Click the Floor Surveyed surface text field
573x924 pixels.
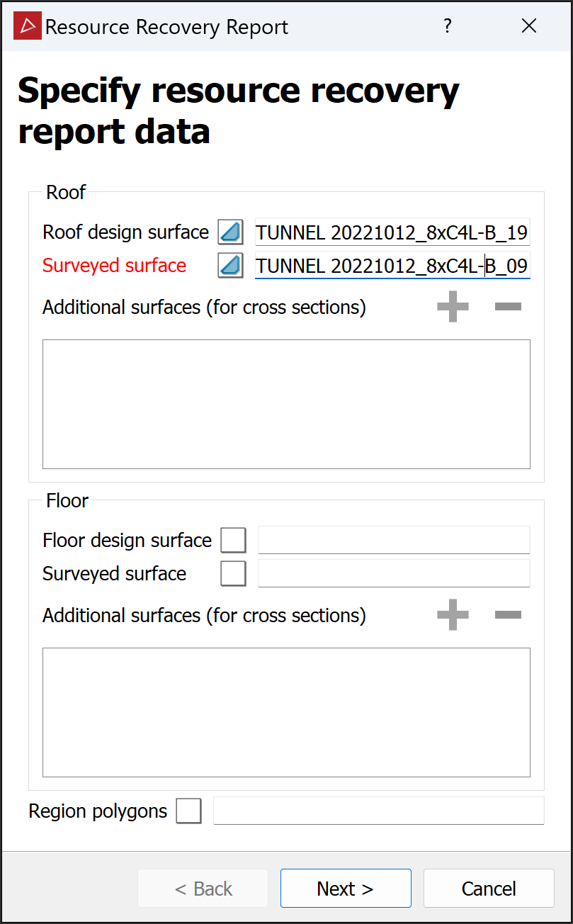point(394,573)
